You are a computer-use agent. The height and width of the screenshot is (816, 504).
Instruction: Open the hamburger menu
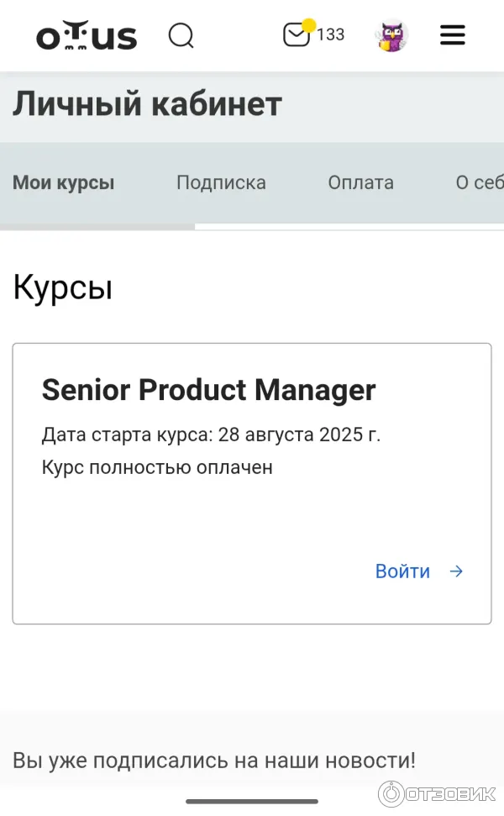(453, 35)
